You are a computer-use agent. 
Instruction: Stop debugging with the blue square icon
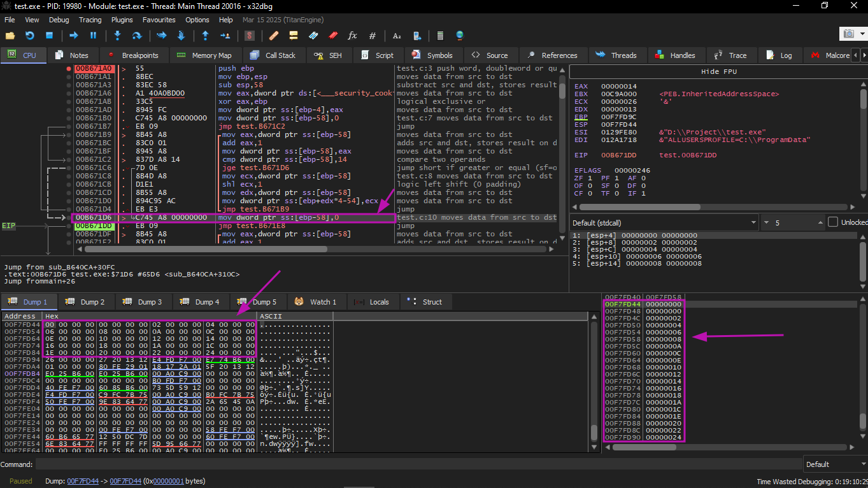coord(49,36)
